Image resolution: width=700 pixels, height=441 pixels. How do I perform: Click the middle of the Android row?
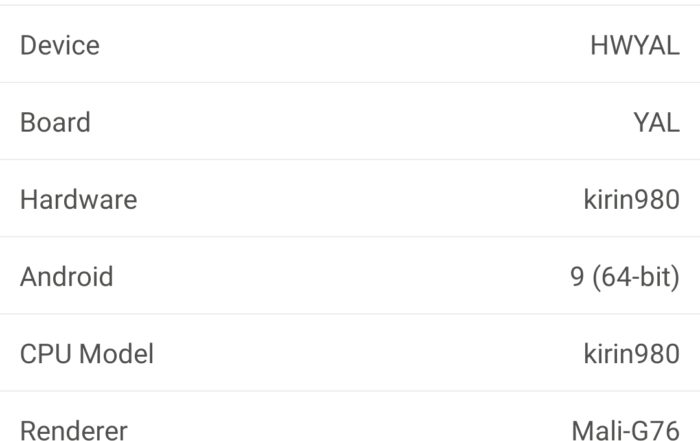coord(350,276)
